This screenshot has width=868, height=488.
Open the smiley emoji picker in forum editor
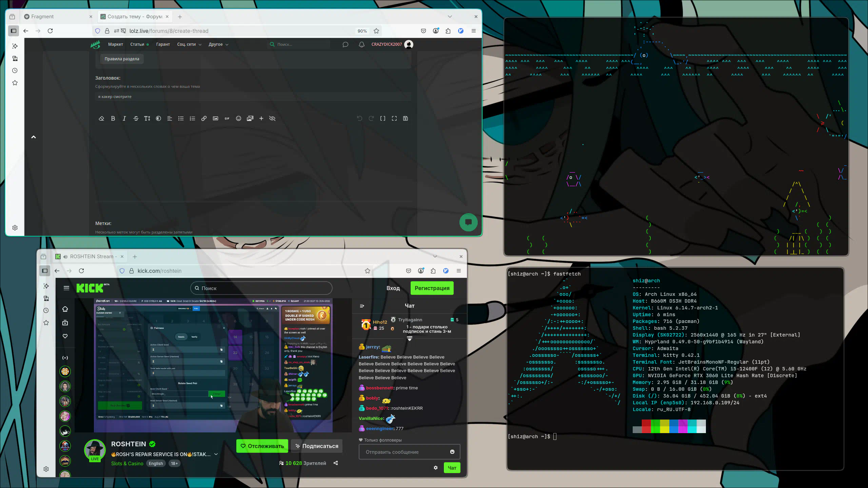click(x=238, y=118)
